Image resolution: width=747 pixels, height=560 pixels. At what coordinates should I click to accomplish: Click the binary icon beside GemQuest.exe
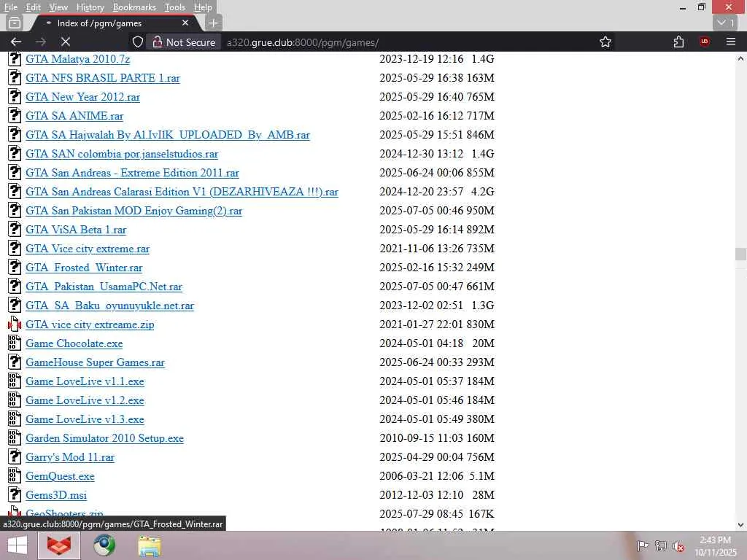tap(15, 475)
